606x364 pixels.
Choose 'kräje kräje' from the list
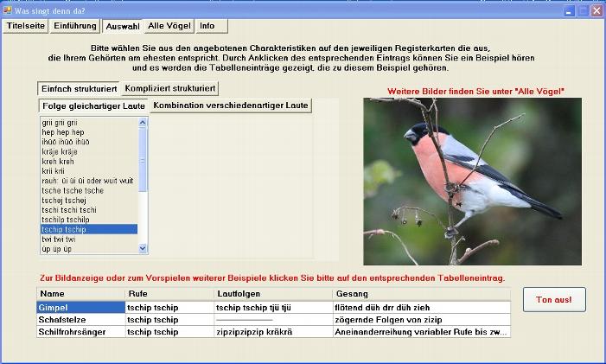pyautogui.click(x=61, y=151)
